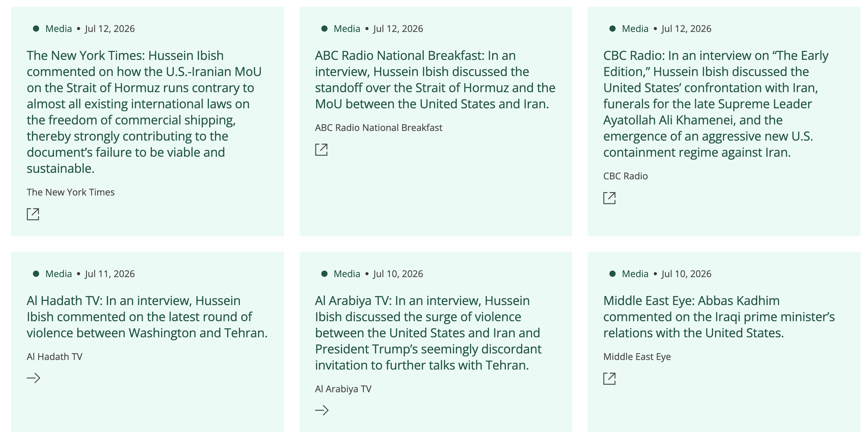868x445 pixels.
Task: Open the Al Hadath TV interview headline
Action: tap(147, 317)
